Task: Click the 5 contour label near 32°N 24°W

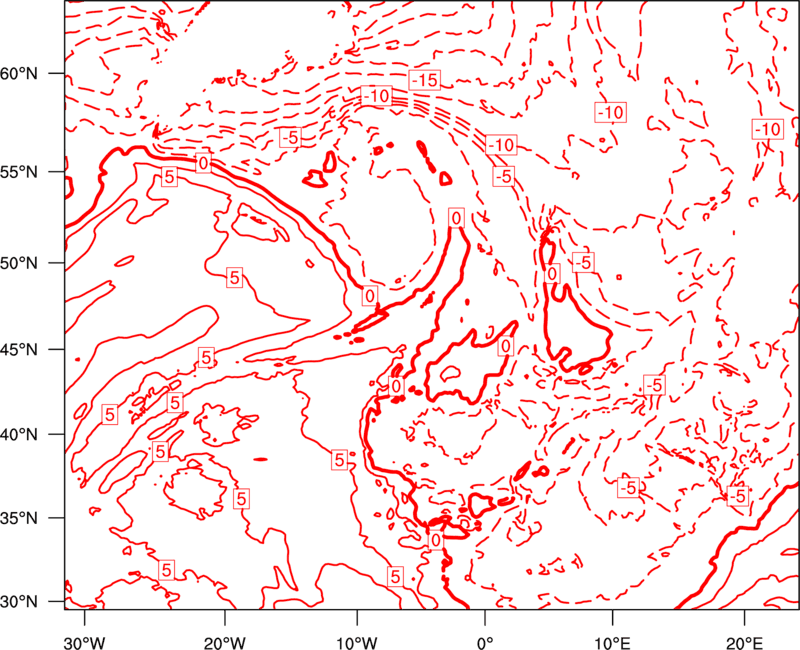Action: [x=166, y=569]
